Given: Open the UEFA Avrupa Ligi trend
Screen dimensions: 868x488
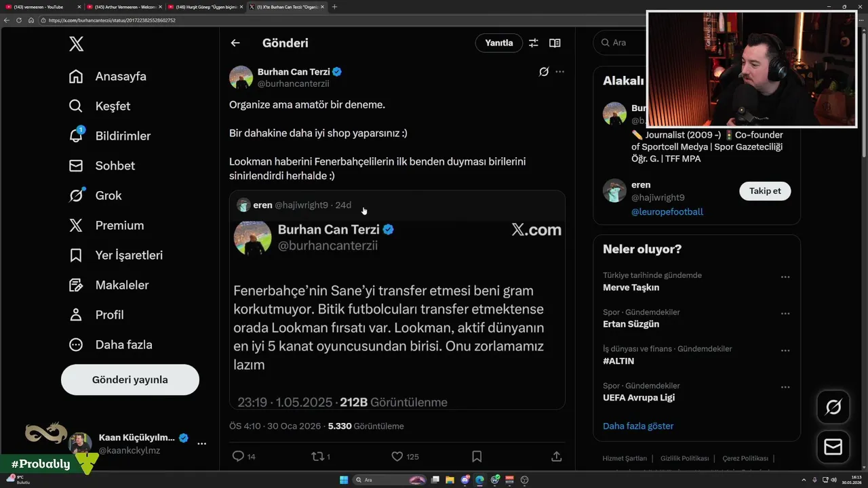Looking at the screenshot, I should tap(639, 398).
